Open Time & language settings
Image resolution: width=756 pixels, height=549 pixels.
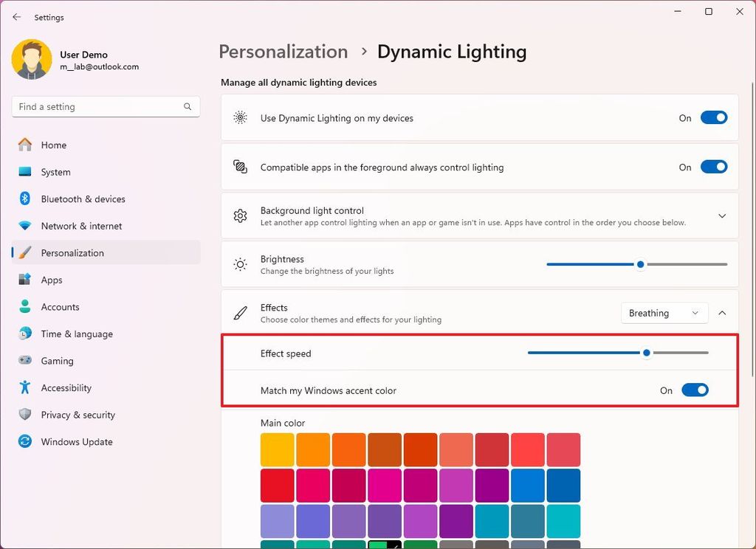[x=25, y=334]
